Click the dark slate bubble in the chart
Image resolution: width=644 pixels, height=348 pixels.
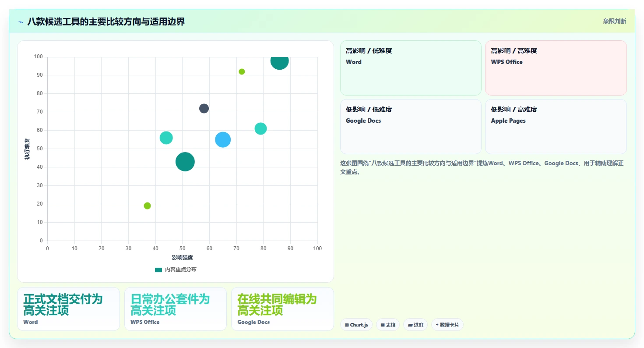click(204, 108)
